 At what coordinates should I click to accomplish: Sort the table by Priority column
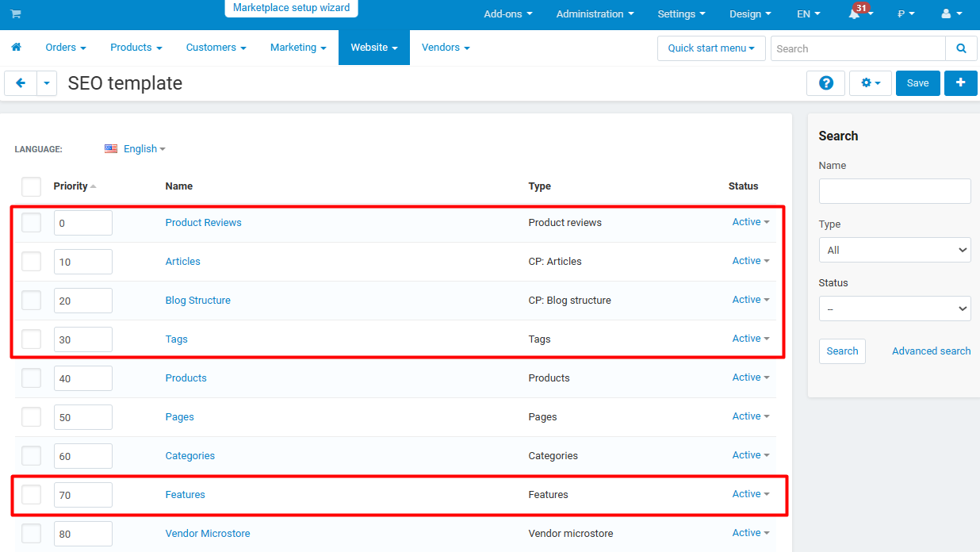tap(75, 186)
